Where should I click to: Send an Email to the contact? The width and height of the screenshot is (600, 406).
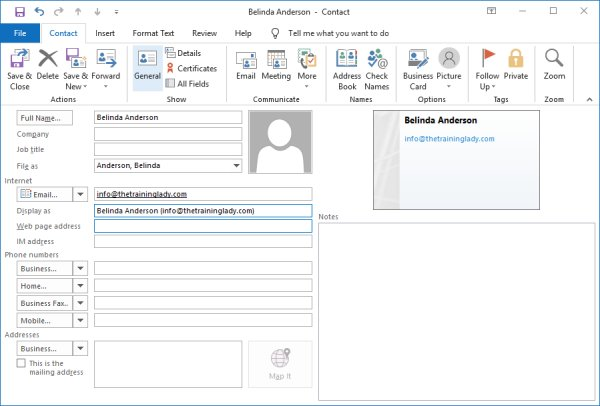[x=246, y=65]
